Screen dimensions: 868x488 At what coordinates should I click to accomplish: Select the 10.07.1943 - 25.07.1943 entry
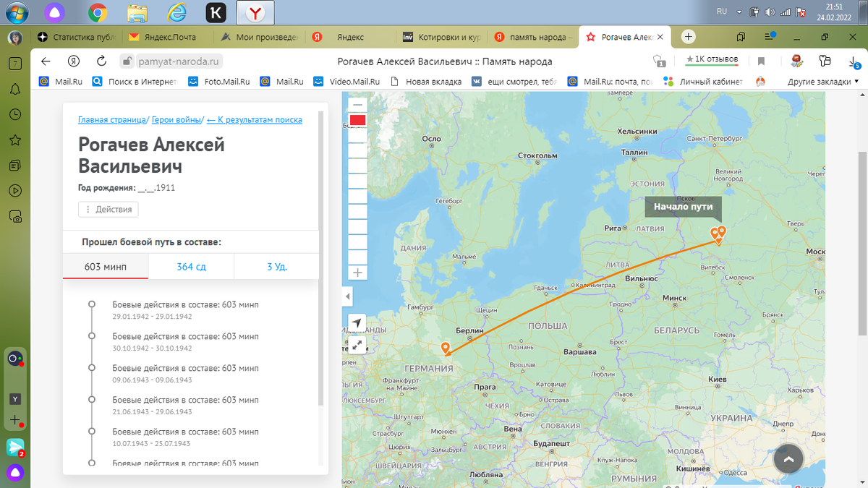click(185, 437)
